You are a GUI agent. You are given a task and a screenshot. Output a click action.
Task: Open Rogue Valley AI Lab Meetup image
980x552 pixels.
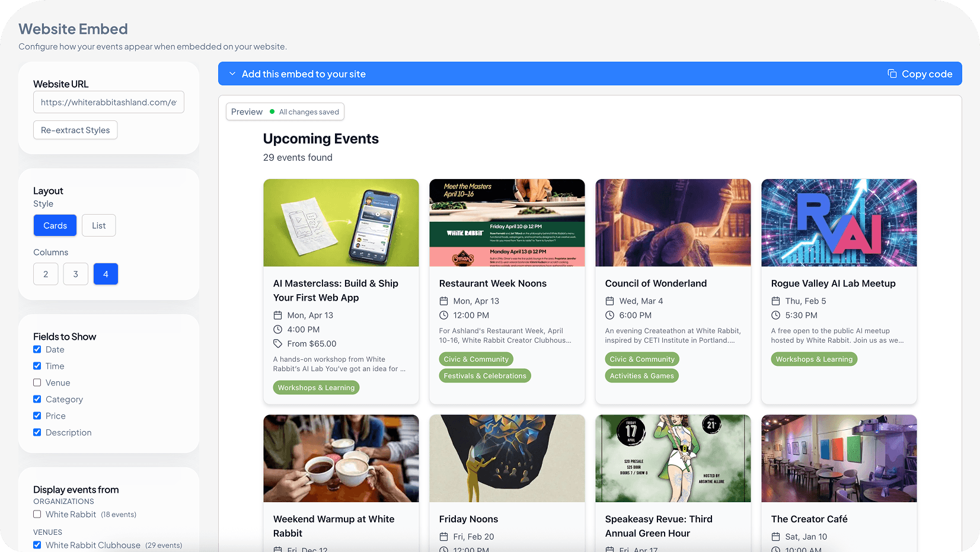tap(839, 223)
